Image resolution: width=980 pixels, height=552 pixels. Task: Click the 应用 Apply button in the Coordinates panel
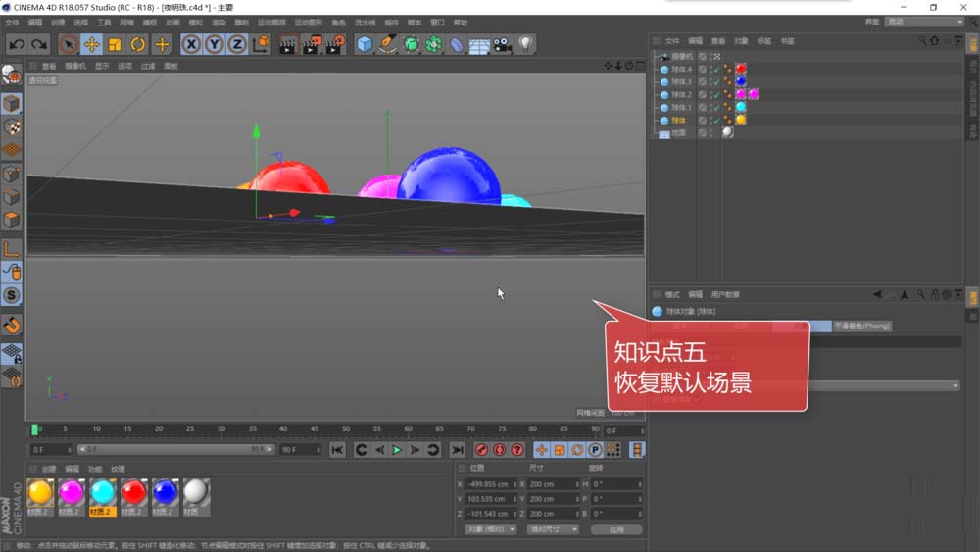point(616,529)
